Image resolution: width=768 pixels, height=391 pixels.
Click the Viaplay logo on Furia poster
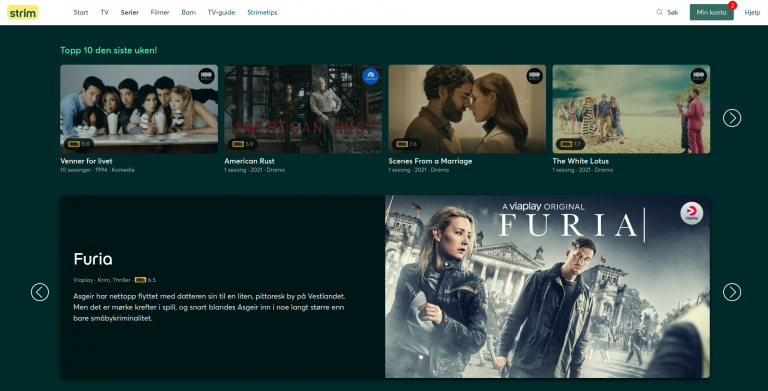point(692,213)
